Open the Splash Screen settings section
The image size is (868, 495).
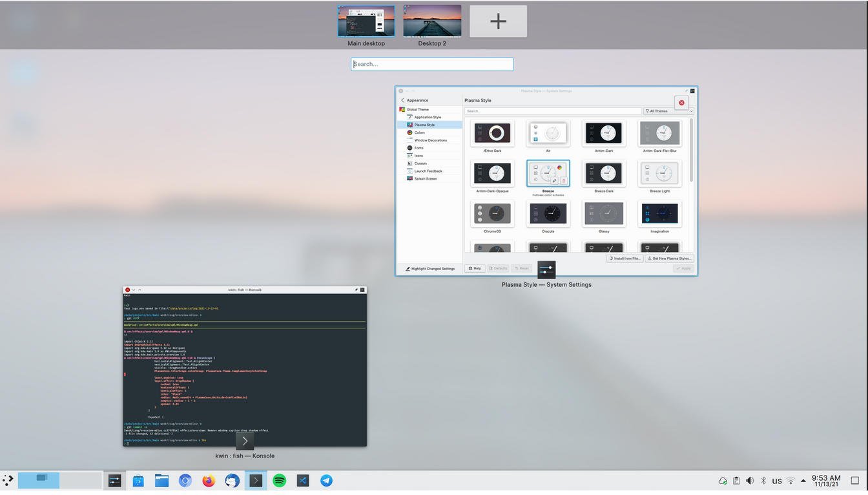(x=426, y=178)
